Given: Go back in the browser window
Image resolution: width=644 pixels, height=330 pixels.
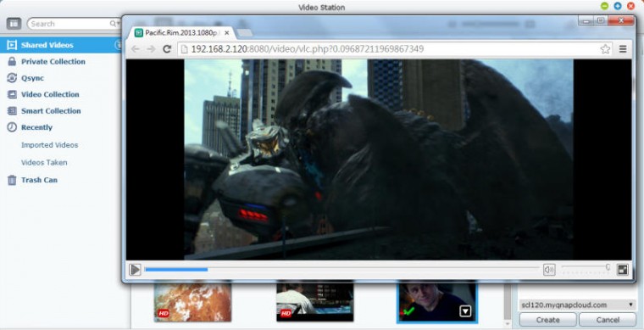Looking at the screenshot, I should pos(135,49).
